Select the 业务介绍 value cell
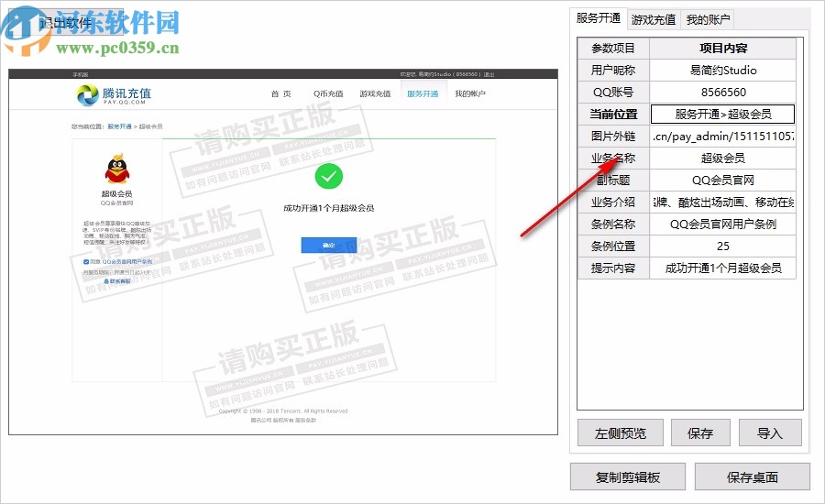The height and width of the screenshot is (504, 825). point(723,203)
